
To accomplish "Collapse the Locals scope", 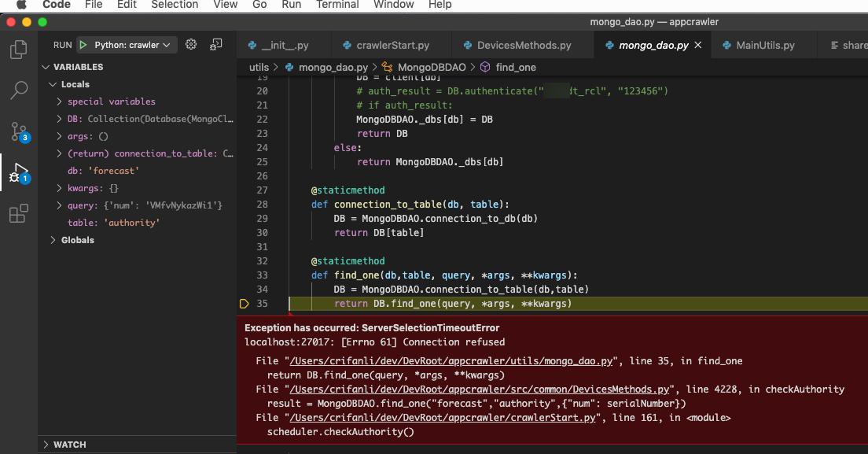I will [x=53, y=84].
